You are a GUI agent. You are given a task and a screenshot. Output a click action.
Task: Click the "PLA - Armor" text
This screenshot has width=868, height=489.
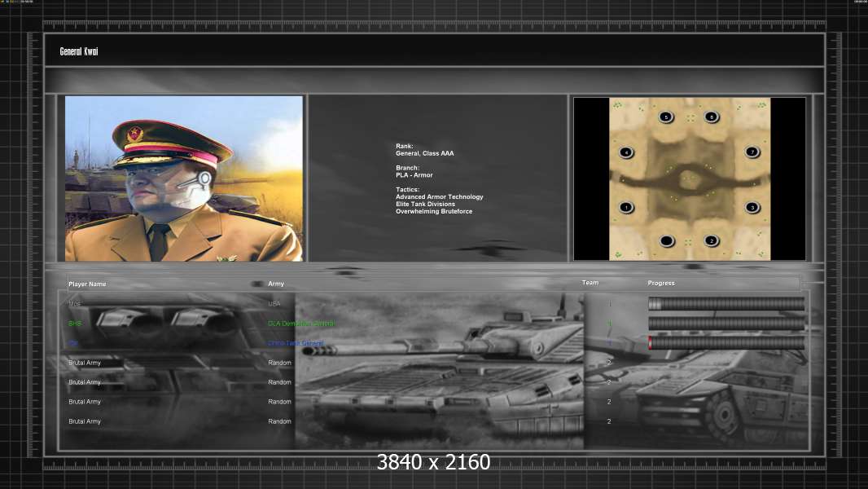[x=414, y=175]
